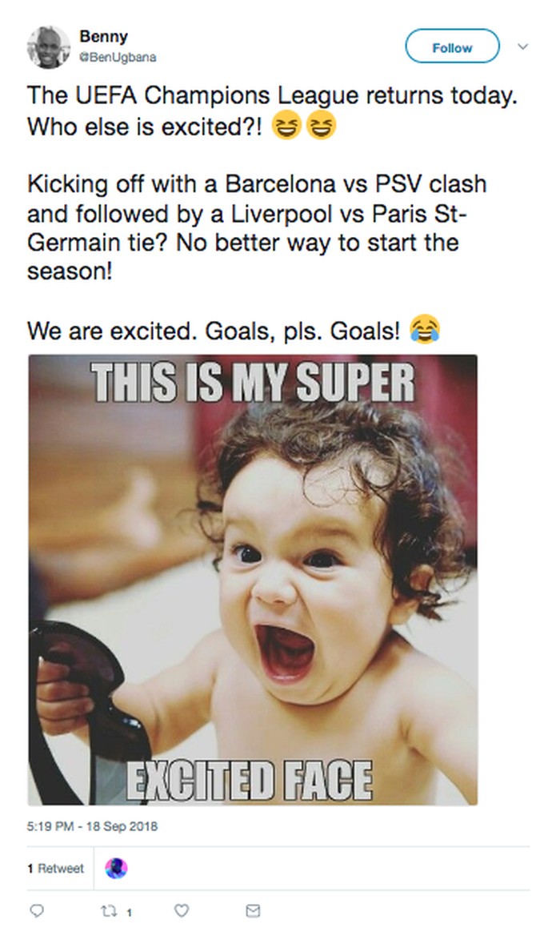560x936 pixels.
Task: Open the Benny display name link
Action: 103,37
